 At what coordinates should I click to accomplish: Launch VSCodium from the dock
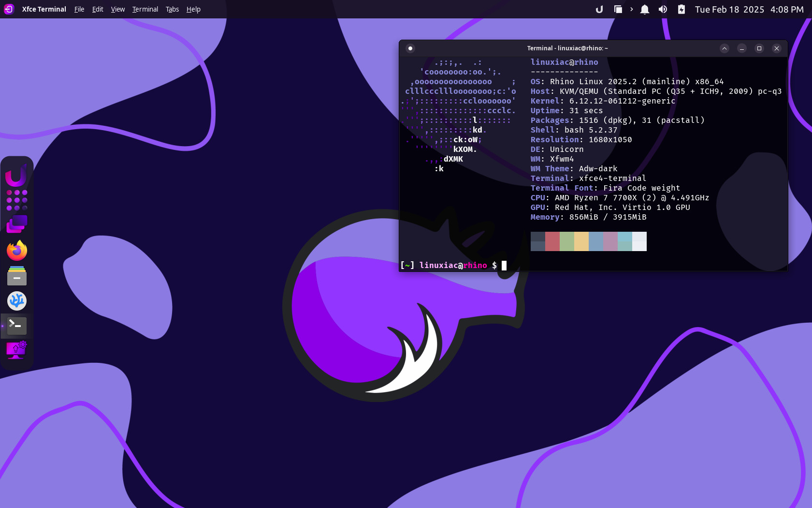(x=17, y=301)
